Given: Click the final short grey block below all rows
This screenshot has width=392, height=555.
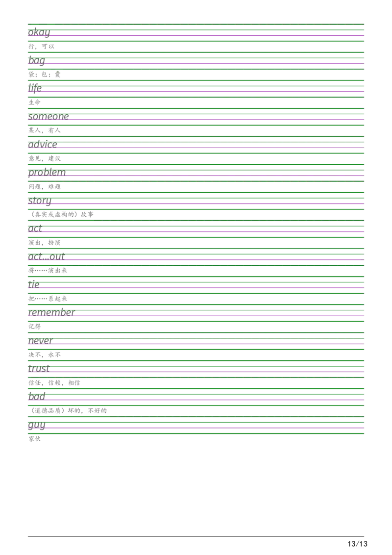Looking at the screenshot, I should 35,439.
